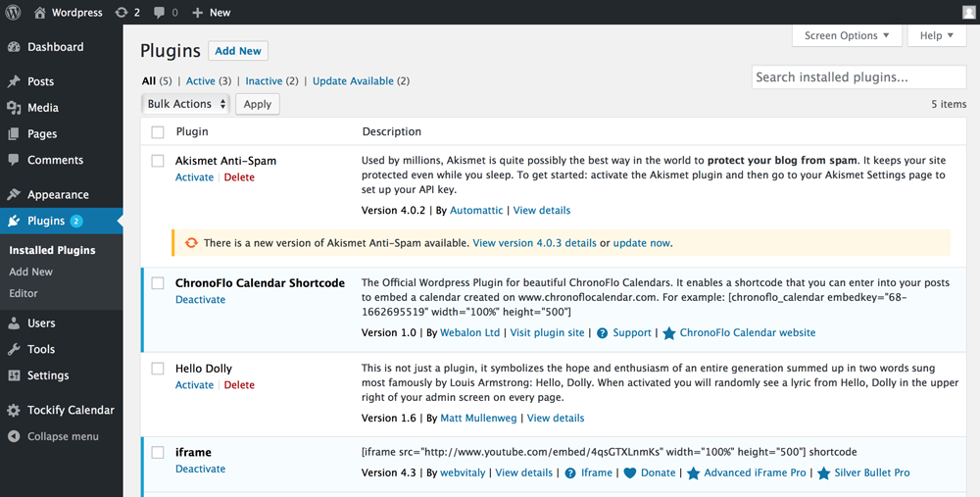
Task: Click the Plugins plug icon in sidebar
Action: click(x=14, y=221)
